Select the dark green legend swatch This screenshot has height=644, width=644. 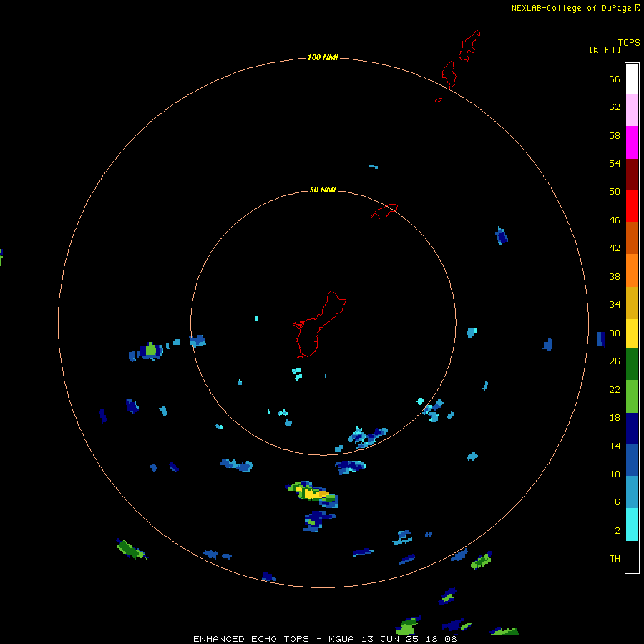click(632, 364)
